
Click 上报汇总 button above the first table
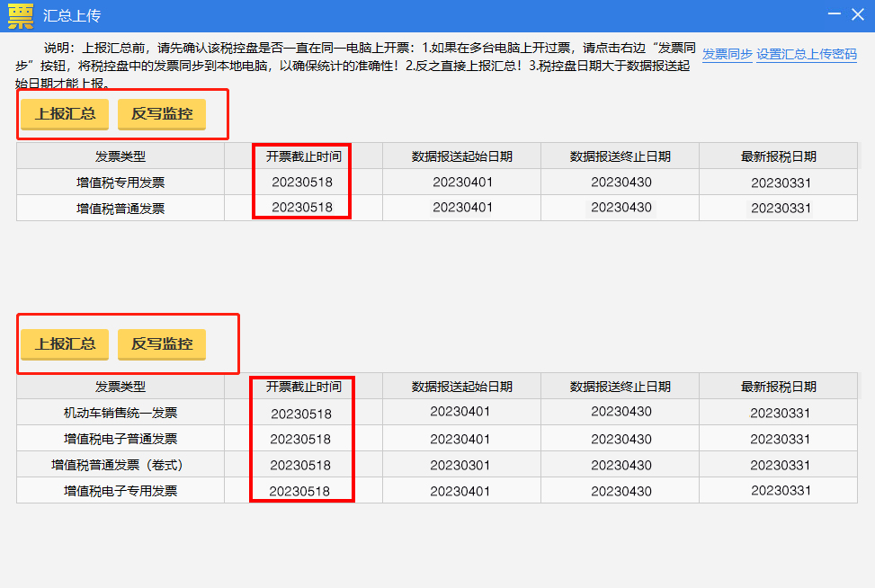click(x=65, y=114)
